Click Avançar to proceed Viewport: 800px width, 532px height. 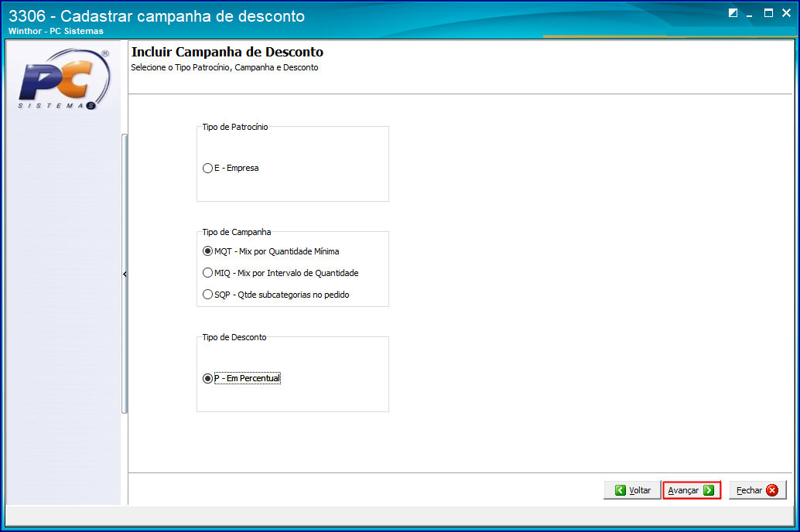tap(692, 490)
